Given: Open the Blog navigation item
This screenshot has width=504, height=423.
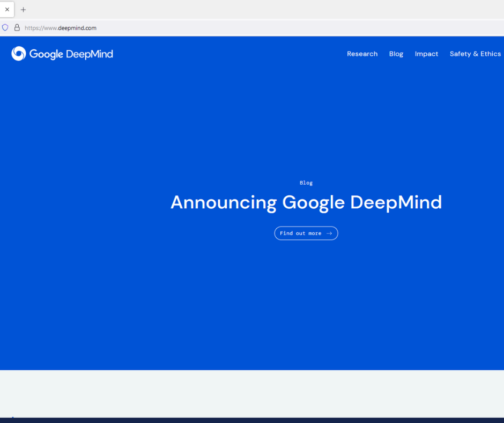Looking at the screenshot, I should pyautogui.click(x=396, y=54).
